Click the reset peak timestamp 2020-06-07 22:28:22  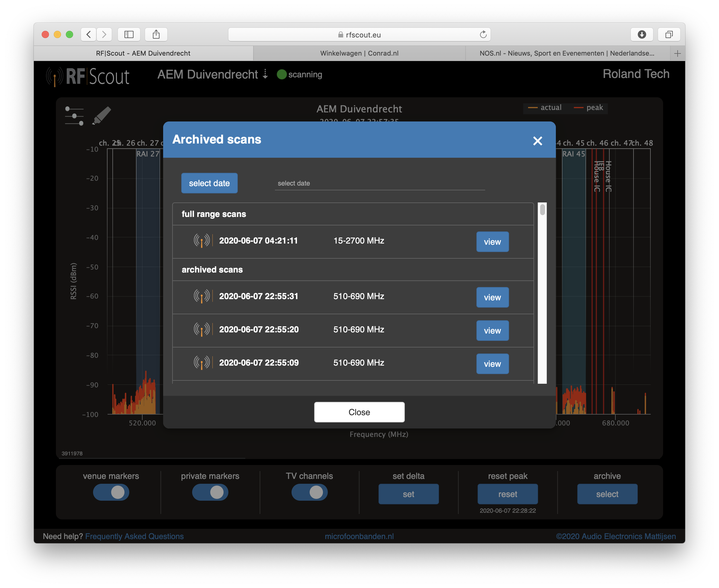point(508,511)
